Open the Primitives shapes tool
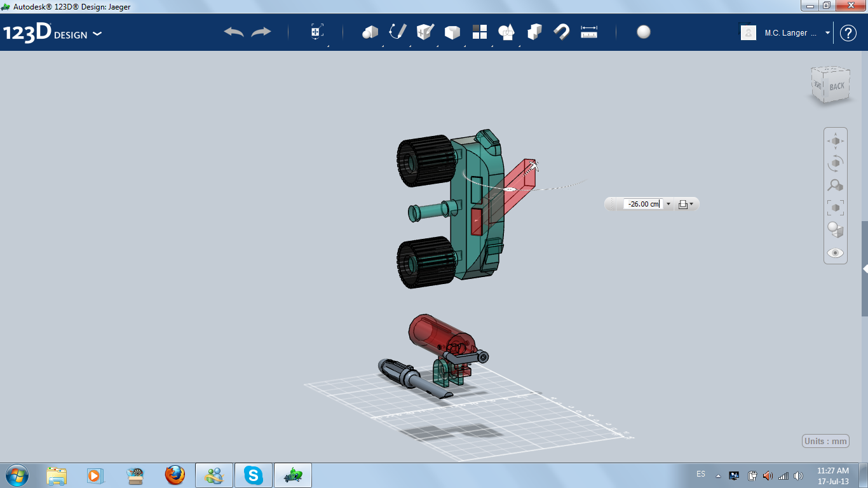The height and width of the screenshot is (488, 868). [x=370, y=32]
